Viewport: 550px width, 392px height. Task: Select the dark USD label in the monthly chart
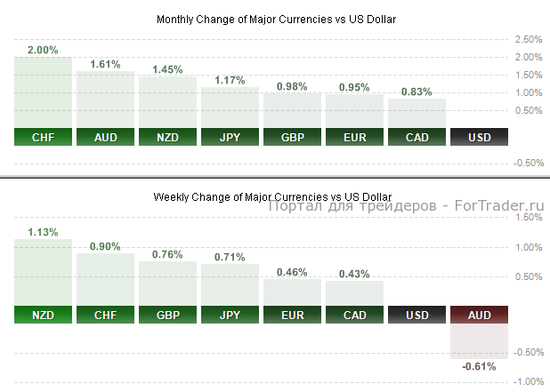[479, 137]
